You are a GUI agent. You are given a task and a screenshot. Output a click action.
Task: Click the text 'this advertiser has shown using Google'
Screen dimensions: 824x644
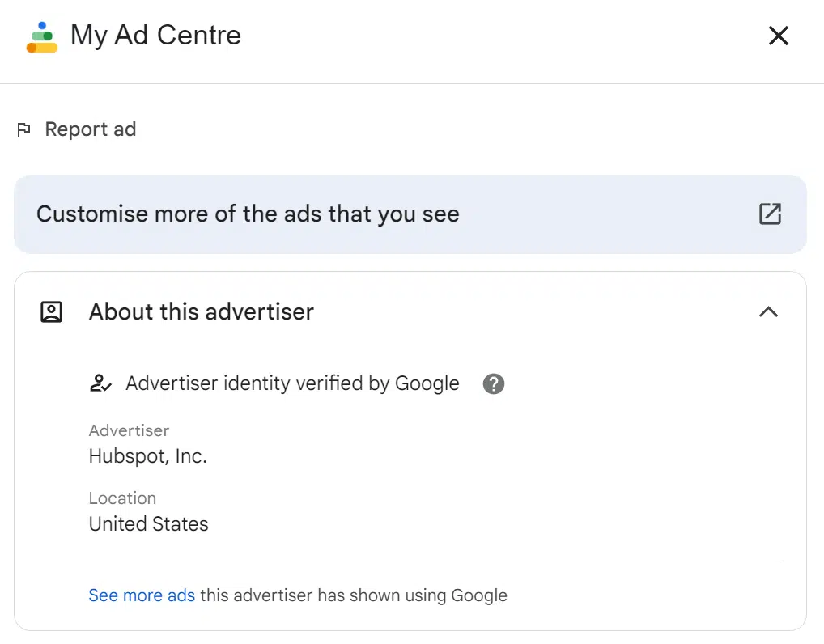pyautogui.click(x=354, y=595)
